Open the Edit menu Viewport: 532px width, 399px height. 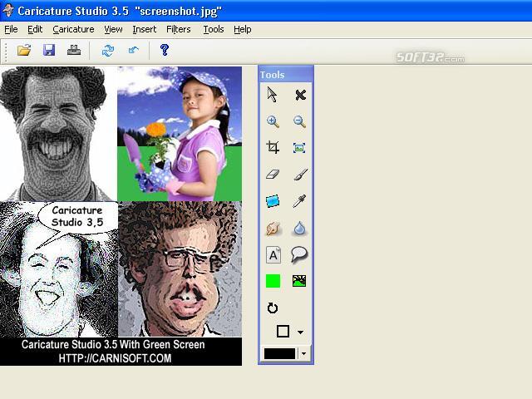click(x=35, y=30)
